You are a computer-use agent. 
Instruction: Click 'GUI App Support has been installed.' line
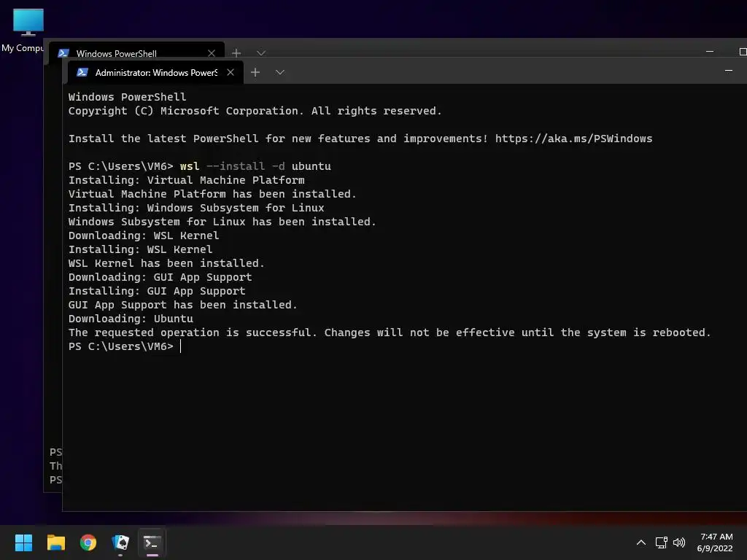[x=183, y=305]
